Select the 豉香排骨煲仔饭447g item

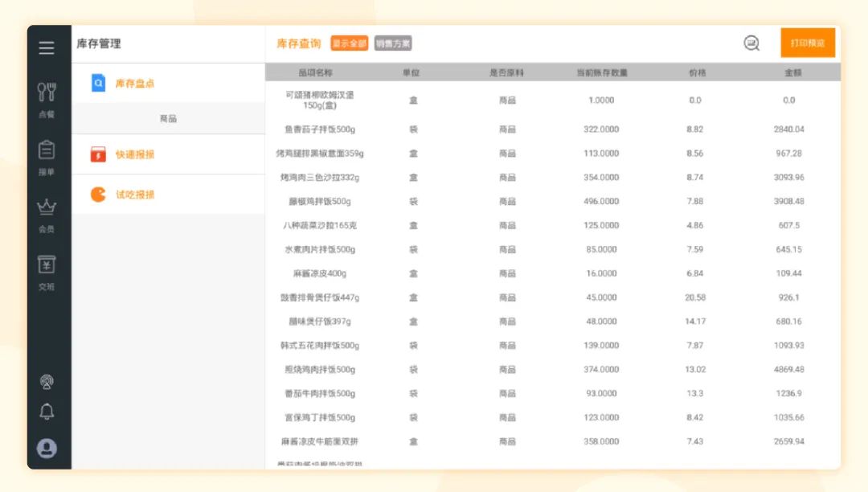(320, 297)
